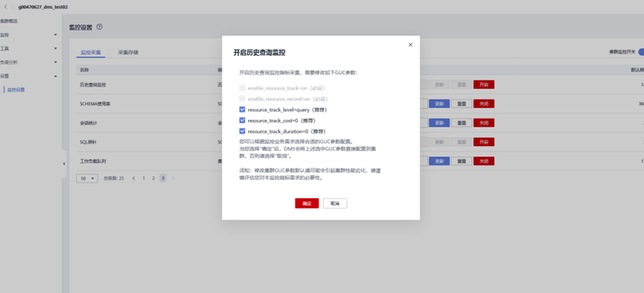Uncheck resource_track_cost=0 checkbox
Image resolution: width=644 pixels, height=293 pixels.
tap(242, 120)
